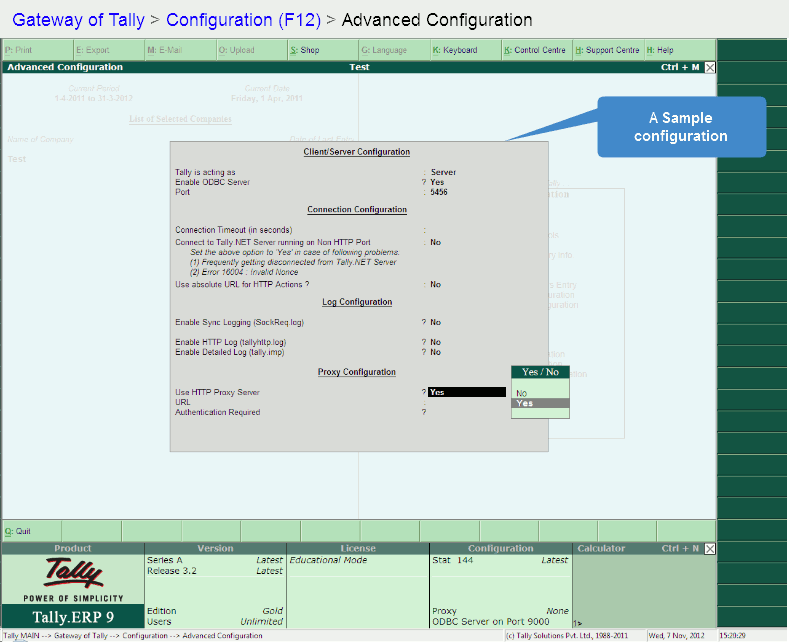Click the Tally Solutions copyright text
This screenshot has width=789, height=642.
click(567, 636)
